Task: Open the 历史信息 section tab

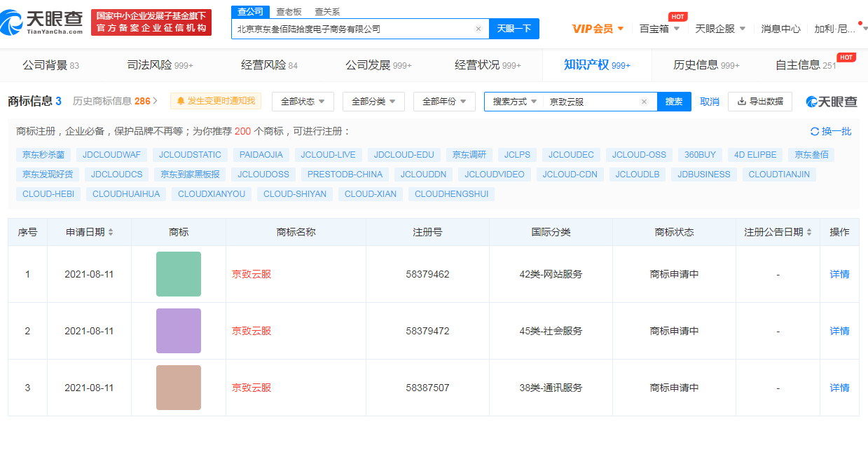Action: 706,65
